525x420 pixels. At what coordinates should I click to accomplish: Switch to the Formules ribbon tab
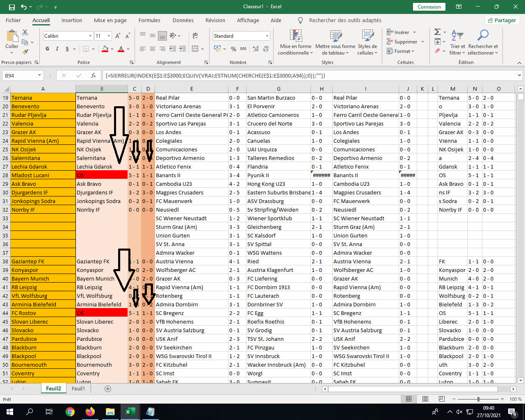149,20
